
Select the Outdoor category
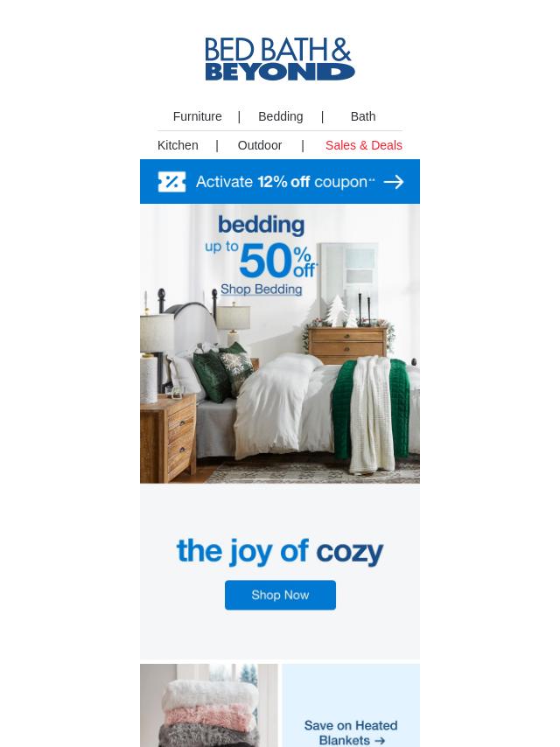pyautogui.click(x=260, y=145)
